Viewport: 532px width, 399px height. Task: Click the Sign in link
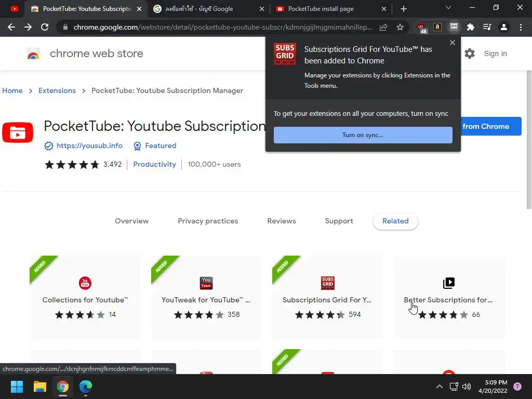tap(495, 54)
